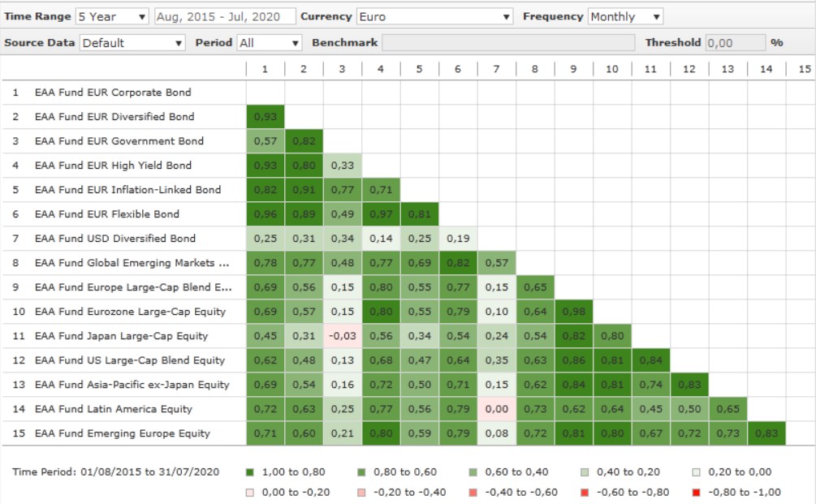This screenshot has width=816, height=504.
Task: Expand the Currency dropdown showing Euro
Action: click(x=436, y=16)
